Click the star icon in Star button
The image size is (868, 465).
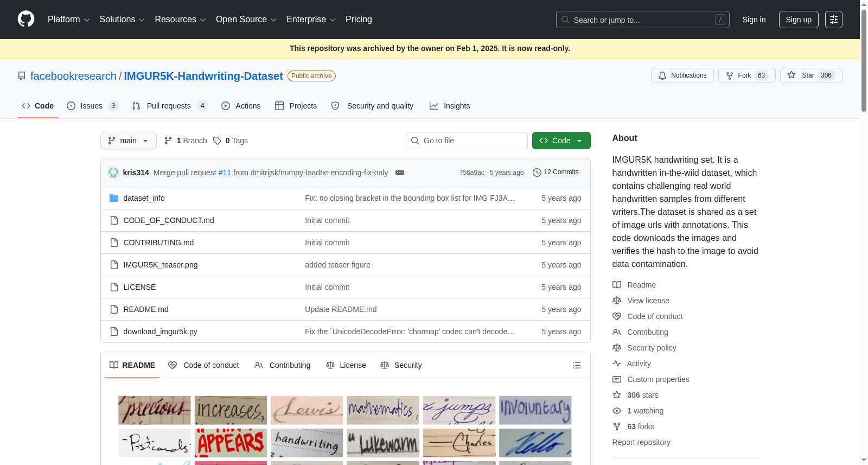click(792, 75)
